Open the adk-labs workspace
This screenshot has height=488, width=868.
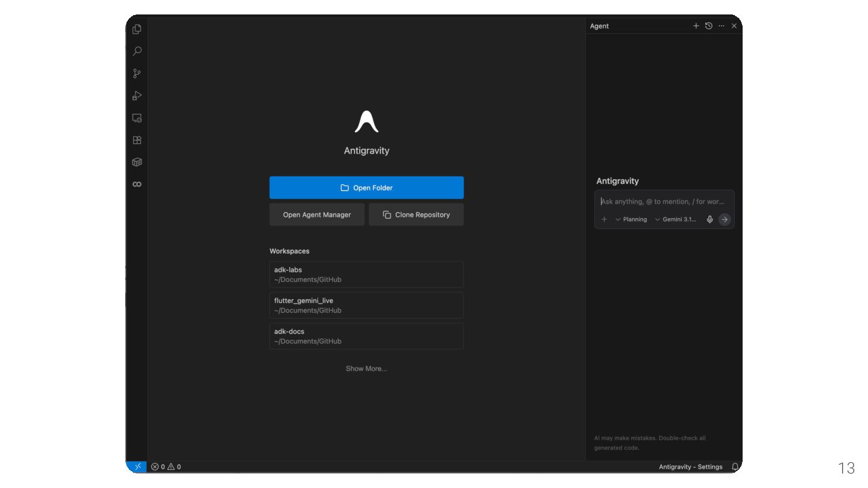click(x=366, y=275)
